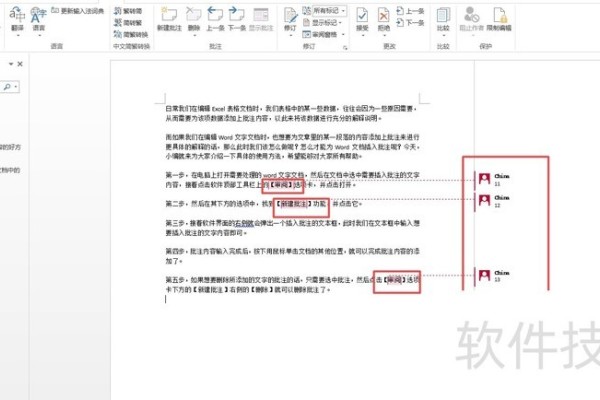This screenshot has width=600, height=400.
Task: Open the 显示标记 show markup menu
Action: (322, 23)
